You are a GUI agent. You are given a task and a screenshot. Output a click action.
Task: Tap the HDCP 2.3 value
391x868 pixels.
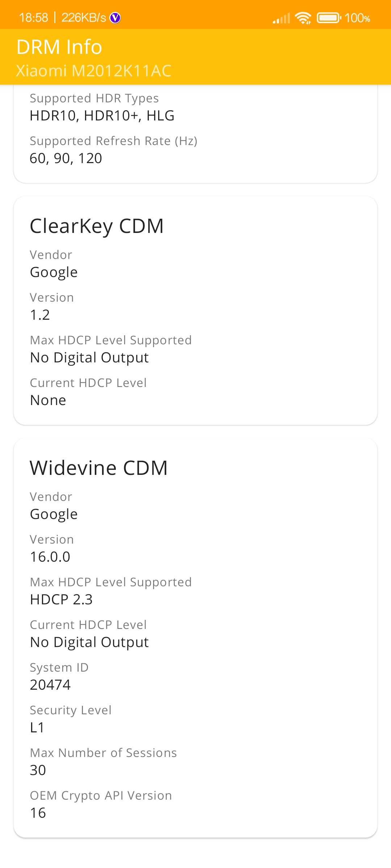62,600
